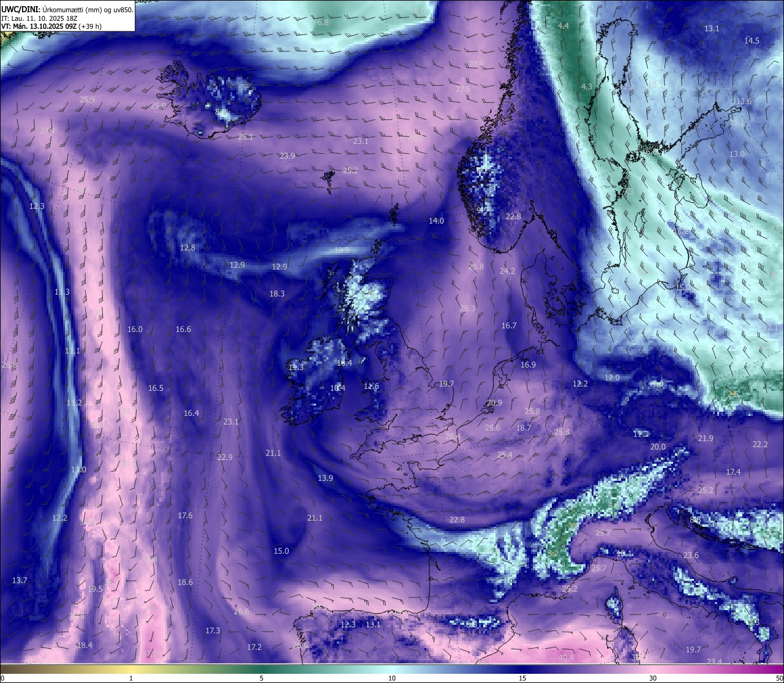Click the 4.3 value over northern Sweden

pyautogui.click(x=586, y=86)
